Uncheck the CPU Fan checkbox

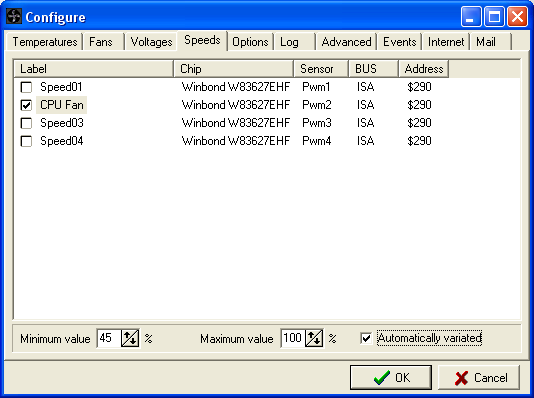point(26,105)
